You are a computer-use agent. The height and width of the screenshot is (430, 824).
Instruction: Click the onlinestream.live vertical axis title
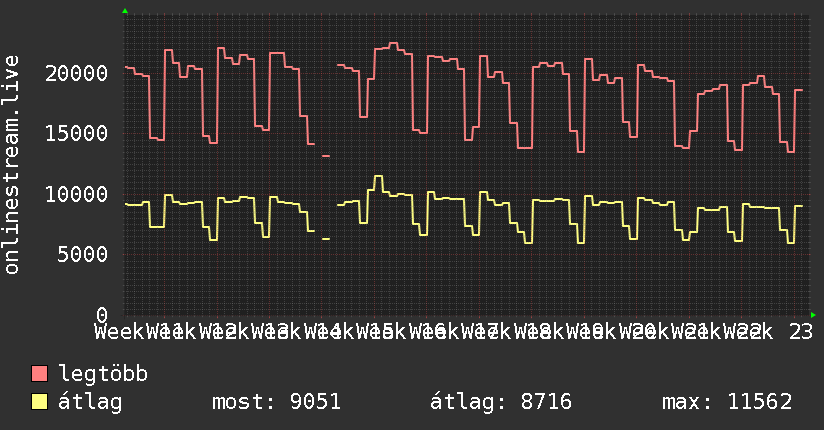(11, 165)
